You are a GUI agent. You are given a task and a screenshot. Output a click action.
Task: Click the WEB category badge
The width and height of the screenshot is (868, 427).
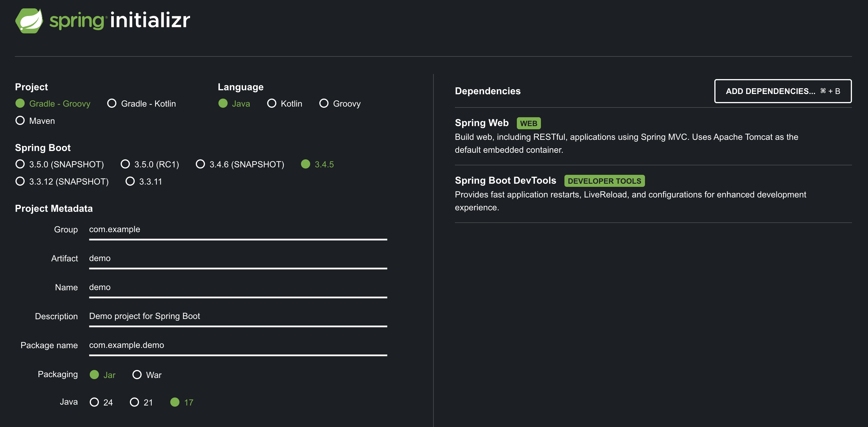coord(528,123)
